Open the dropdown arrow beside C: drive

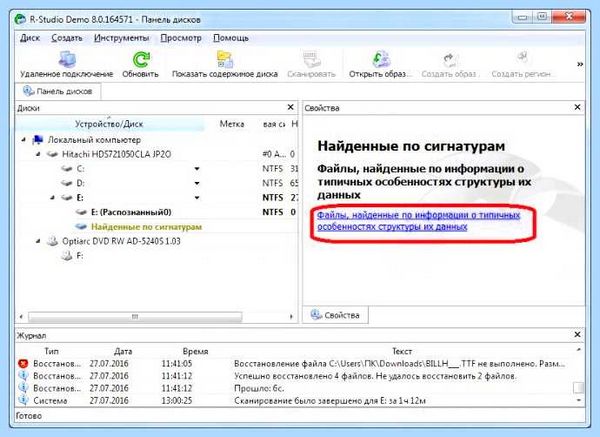[x=197, y=169]
